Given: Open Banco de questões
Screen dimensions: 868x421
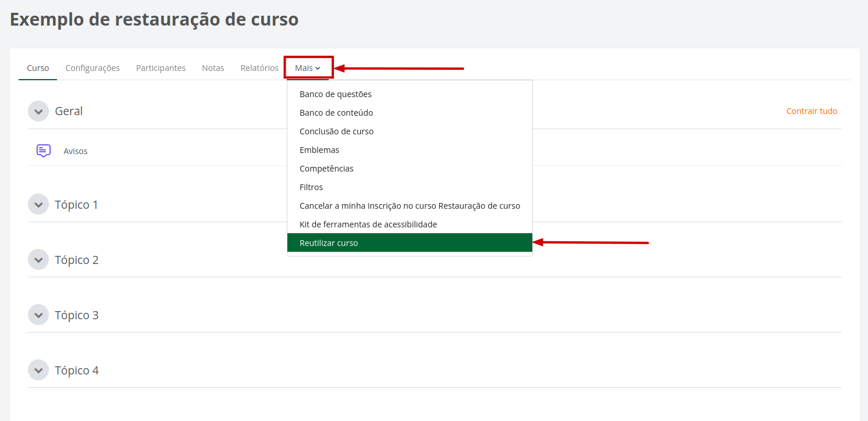Looking at the screenshot, I should [x=335, y=94].
